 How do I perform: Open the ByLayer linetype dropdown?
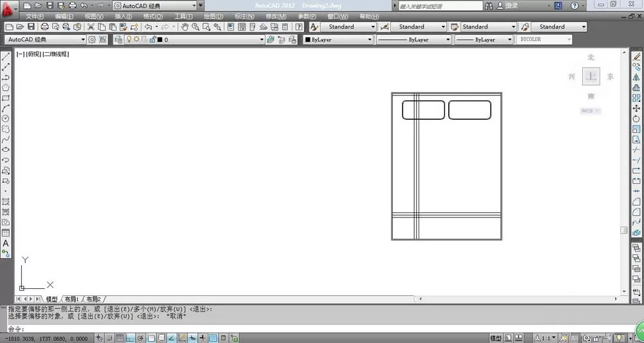click(413, 39)
